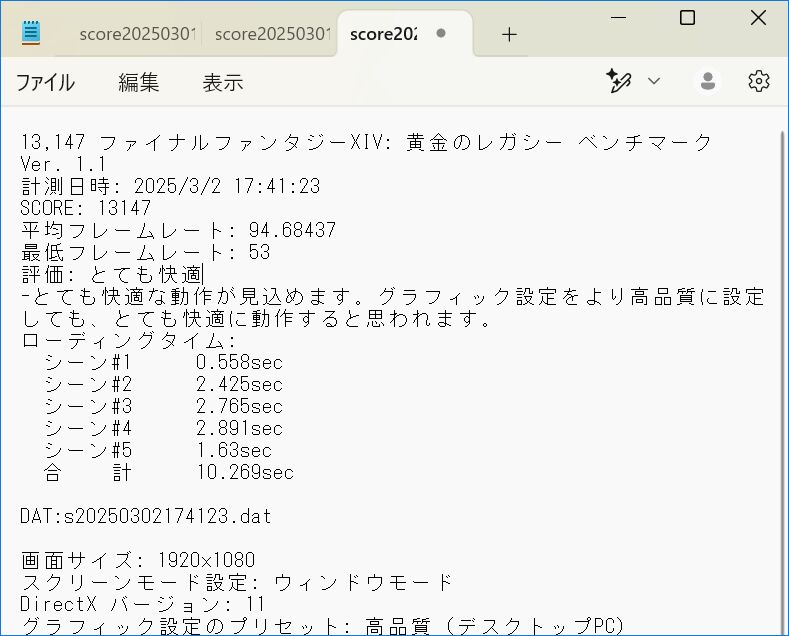Close the Notepad window
The height and width of the screenshot is (636, 789).
point(758,18)
